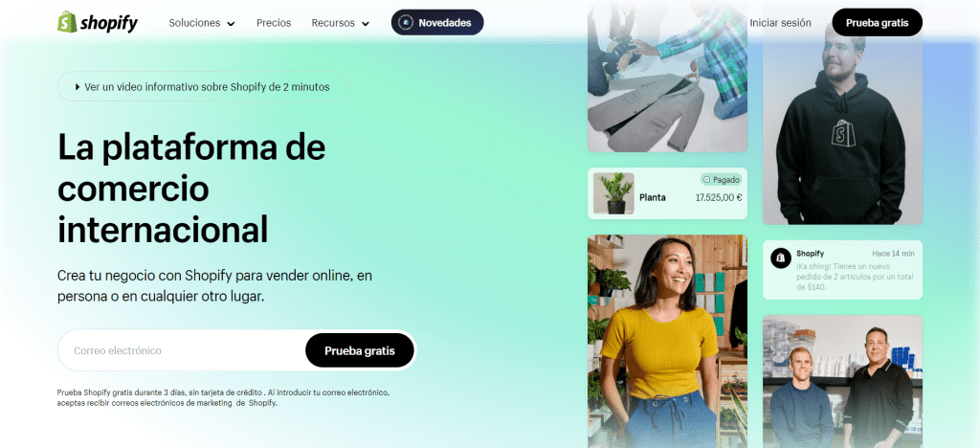
Task: Click the Shopify logo on black hoodie
Action: 842,133
